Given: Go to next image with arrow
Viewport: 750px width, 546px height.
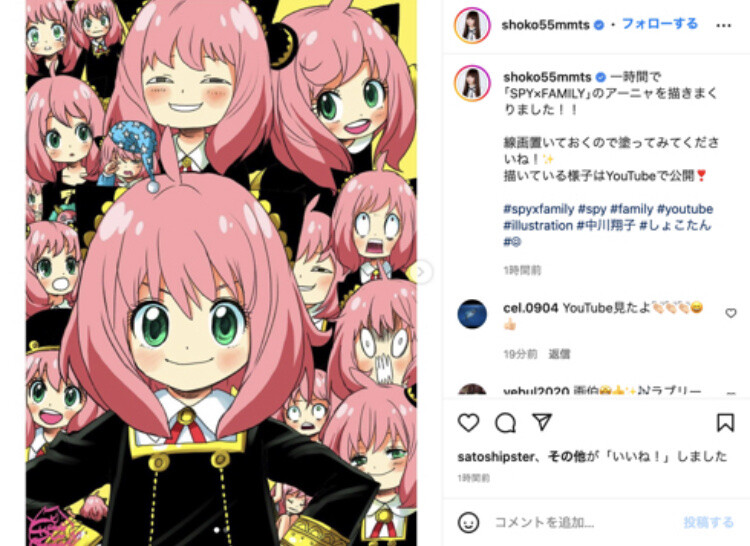Looking at the screenshot, I should click(x=421, y=272).
